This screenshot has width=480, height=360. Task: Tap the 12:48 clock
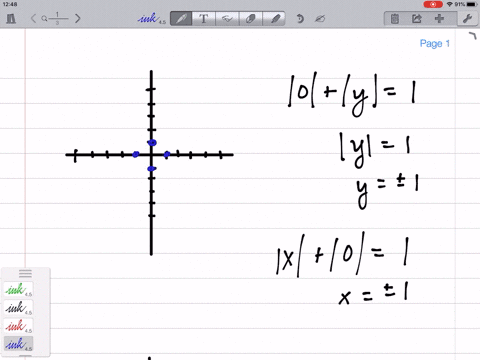click(10, 4)
